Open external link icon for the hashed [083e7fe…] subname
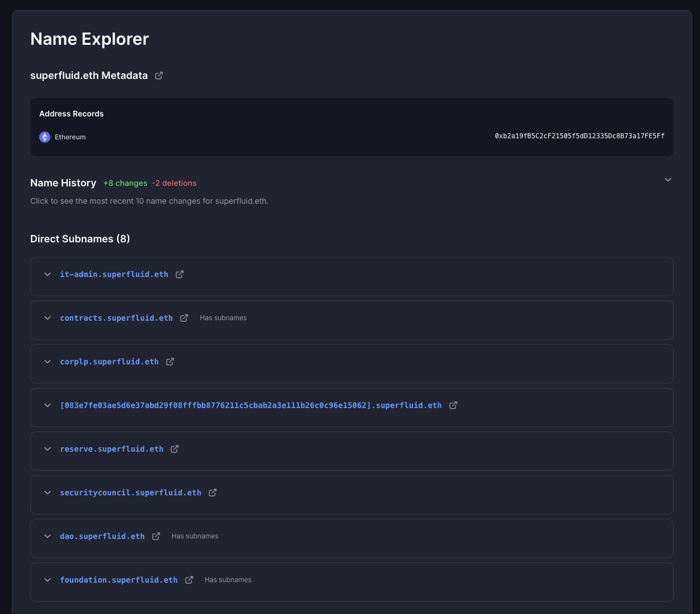Image resolution: width=700 pixels, height=614 pixels. pos(453,405)
